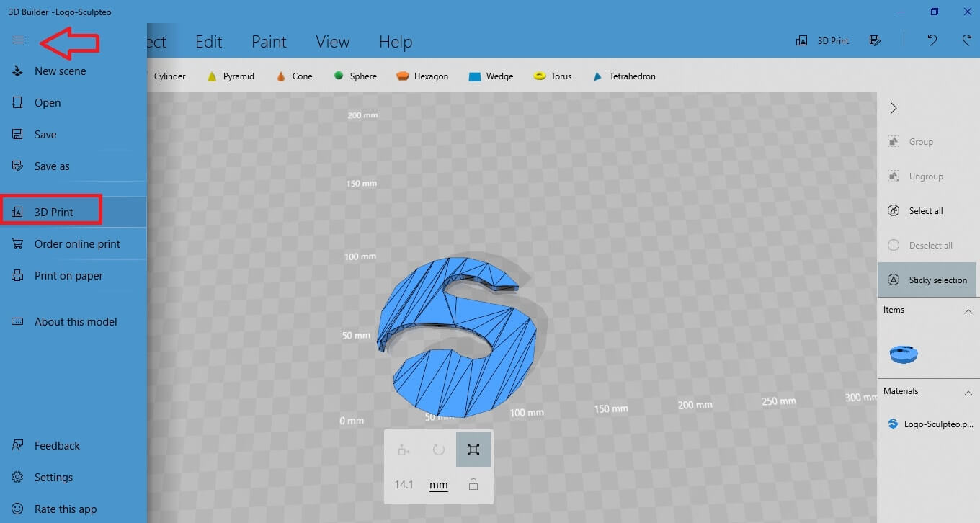Click the Print on paper printer icon
Screen dimensions: 980x523
pos(18,276)
